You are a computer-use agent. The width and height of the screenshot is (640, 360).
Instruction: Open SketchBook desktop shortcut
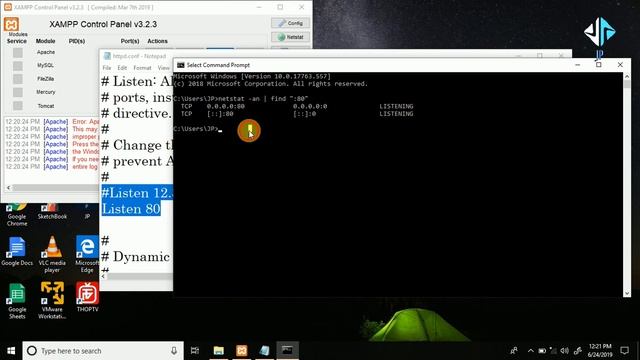52,212
